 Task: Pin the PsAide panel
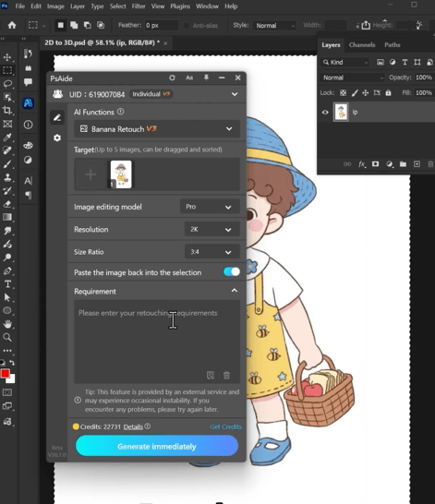coord(206,78)
